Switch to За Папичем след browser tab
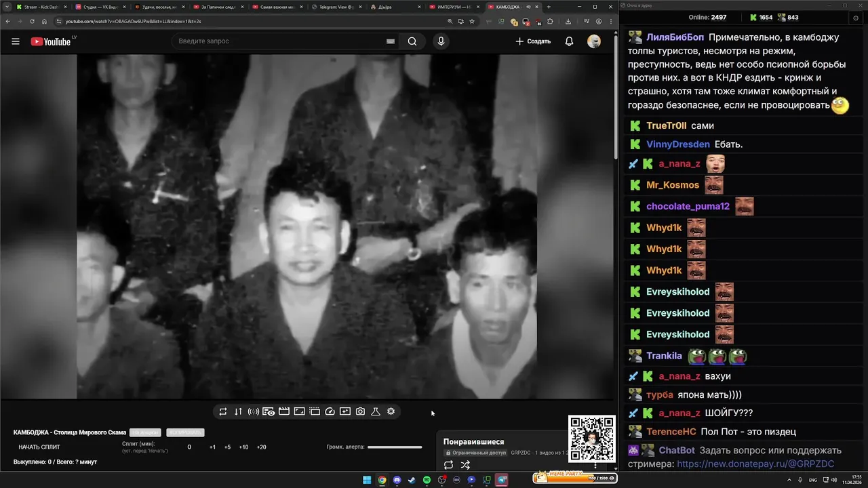This screenshot has width=868, height=488. point(220,7)
